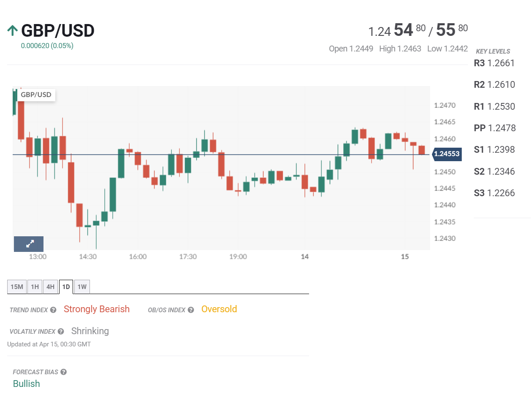The image size is (532, 408).
Task: Click the 1.2470 price axis value
Action: pos(445,105)
